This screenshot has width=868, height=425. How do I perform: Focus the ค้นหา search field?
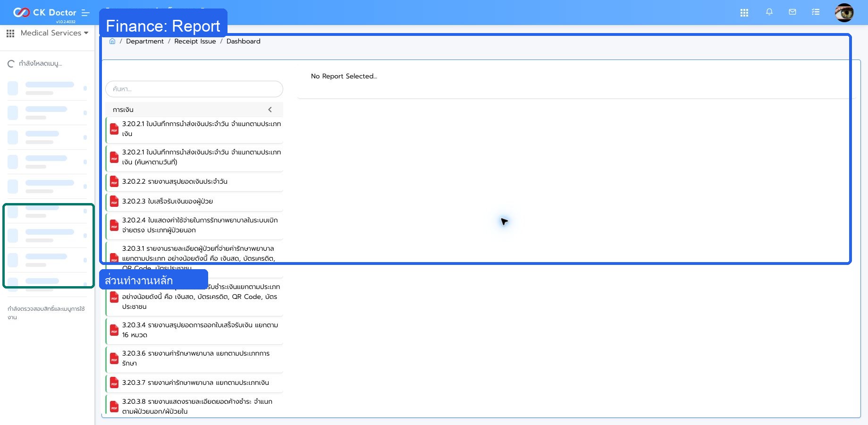pyautogui.click(x=194, y=89)
